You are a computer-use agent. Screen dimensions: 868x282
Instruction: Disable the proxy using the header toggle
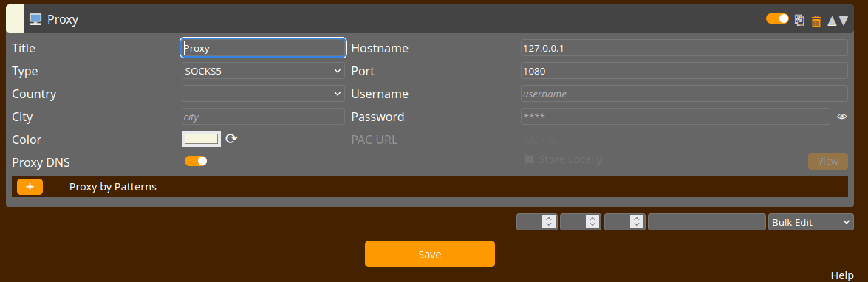777,18
